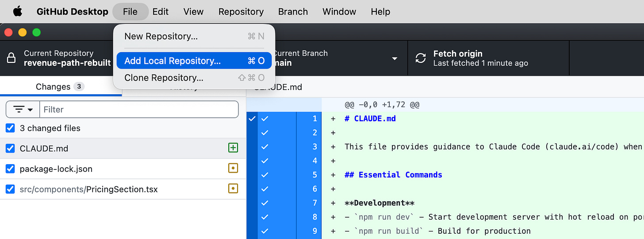644x239 pixels.
Task: Click the '## Essential Commands' diff line
Action: pyautogui.click(x=483, y=175)
